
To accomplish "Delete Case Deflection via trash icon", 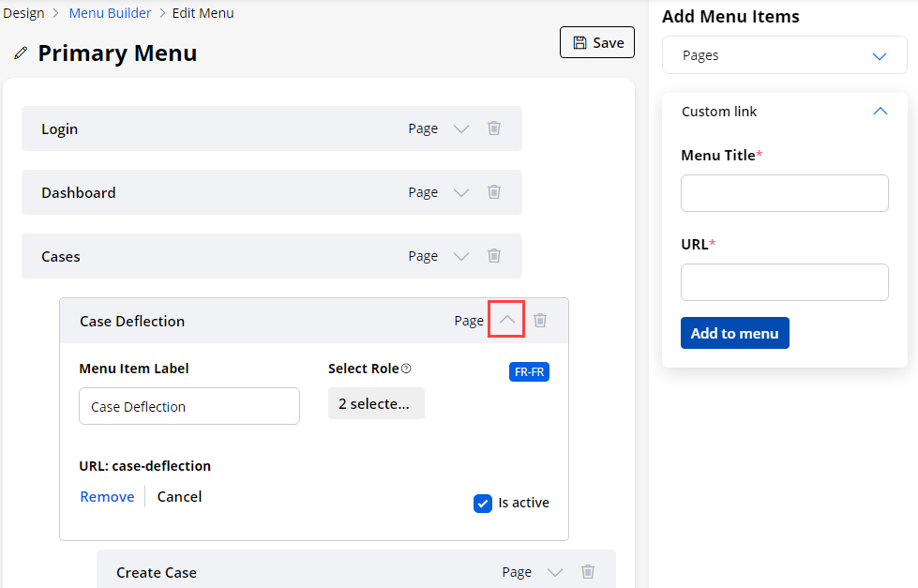I will [x=540, y=321].
